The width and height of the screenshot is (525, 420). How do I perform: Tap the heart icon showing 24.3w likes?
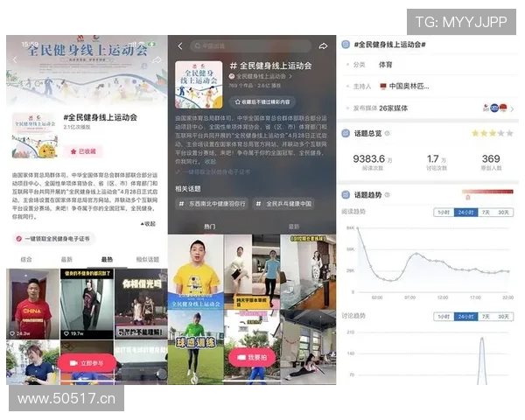(12, 333)
